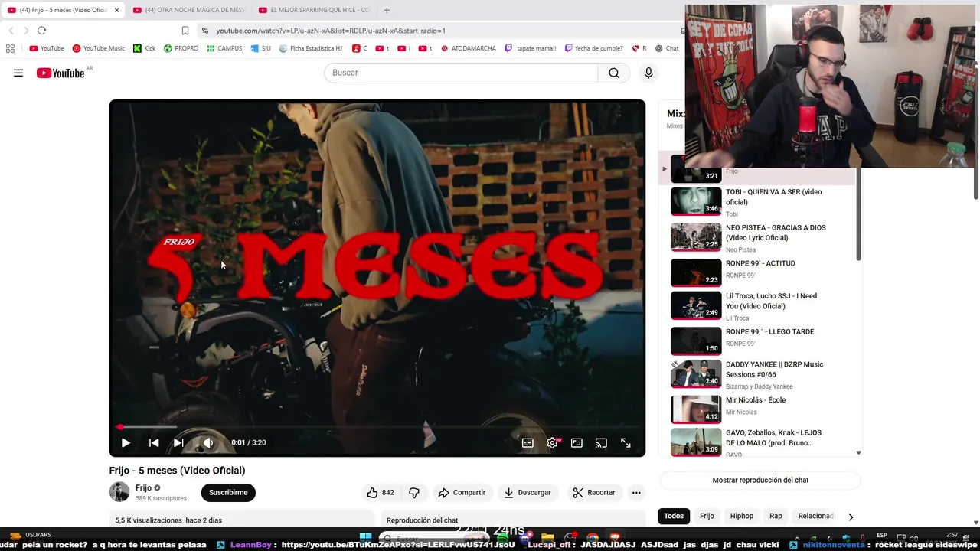The height and width of the screenshot is (551, 980).
Task: Open more actions three-dot menu
Action: (x=636, y=492)
